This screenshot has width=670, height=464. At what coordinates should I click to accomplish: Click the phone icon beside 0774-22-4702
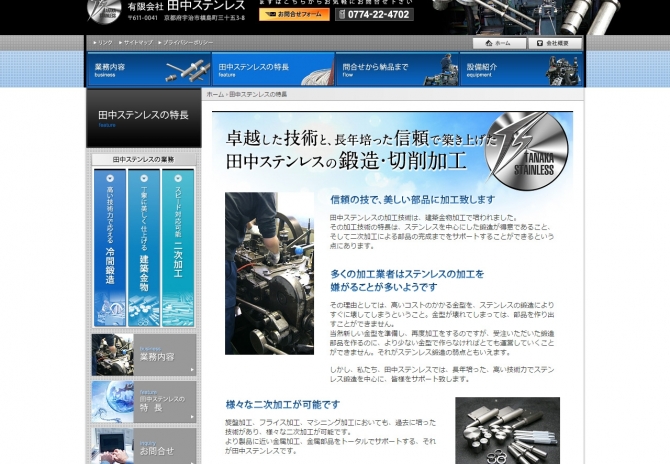tap(342, 15)
